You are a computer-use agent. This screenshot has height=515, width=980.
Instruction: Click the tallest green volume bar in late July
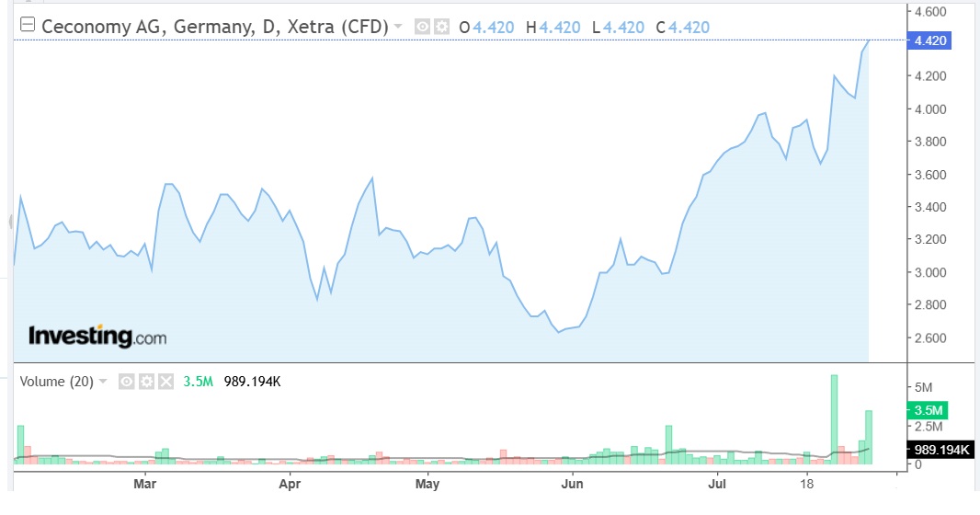click(835, 419)
